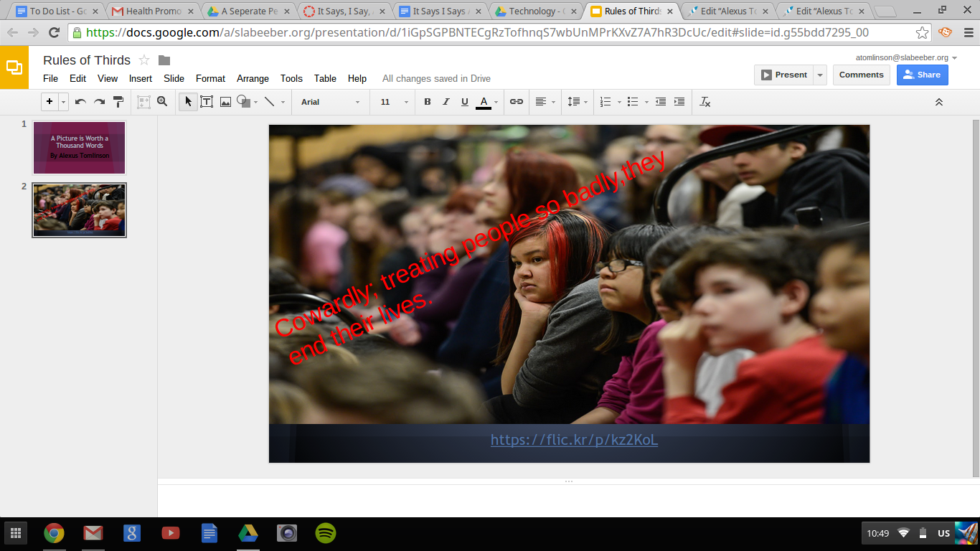The image size is (980, 551).
Task: Toggle italic formatting
Action: (x=446, y=102)
